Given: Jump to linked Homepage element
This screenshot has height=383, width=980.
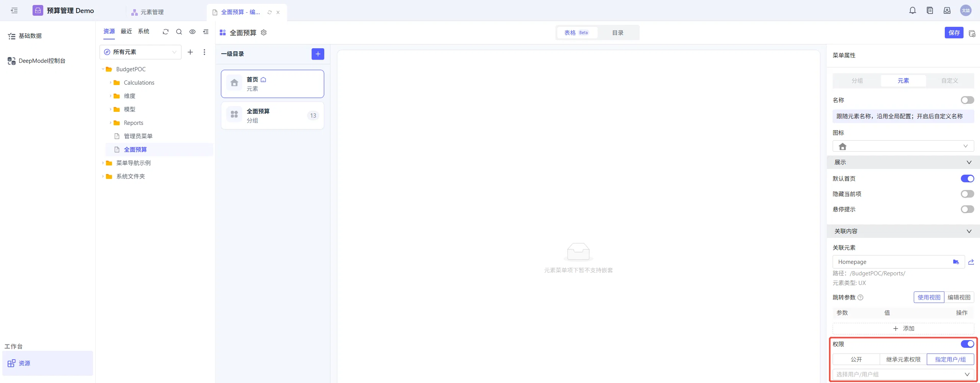Looking at the screenshot, I should click(971, 262).
